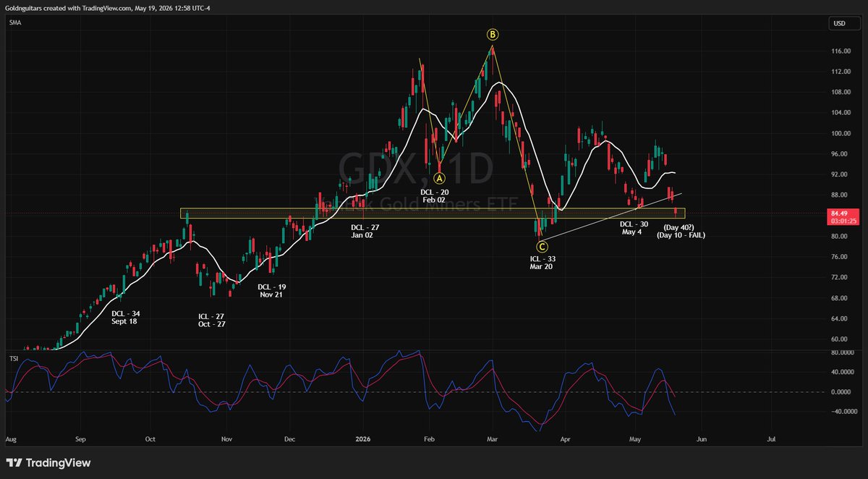Screen dimensions: 868x479
Task: Click the 64.00 price axis label
Action: [841, 318]
